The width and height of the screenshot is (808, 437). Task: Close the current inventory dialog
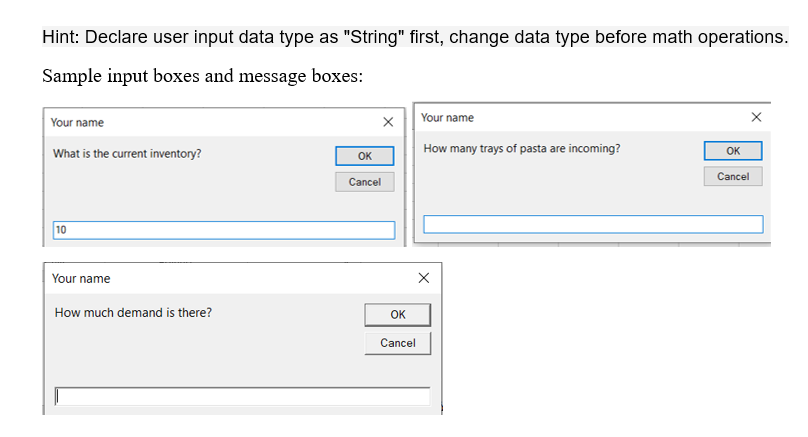pyautogui.click(x=388, y=122)
